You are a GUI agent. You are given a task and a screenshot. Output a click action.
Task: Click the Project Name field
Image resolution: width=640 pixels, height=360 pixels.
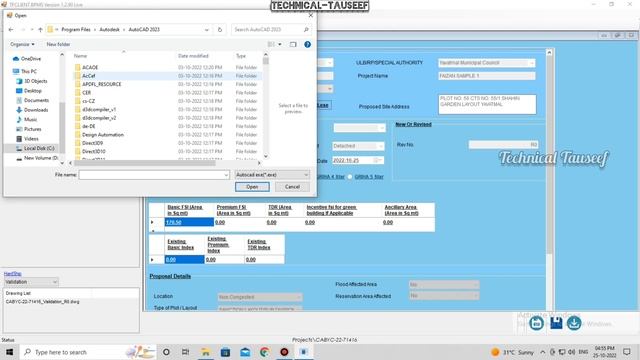[487, 76]
